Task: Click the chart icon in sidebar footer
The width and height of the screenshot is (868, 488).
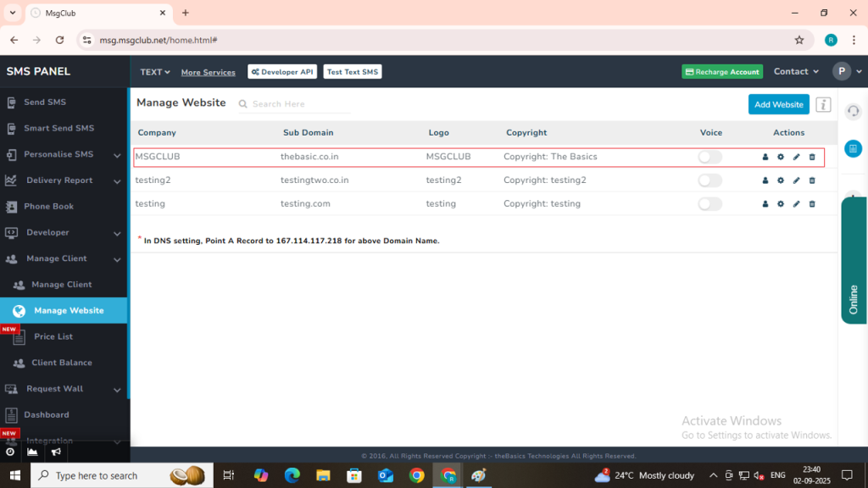Action: click(33, 452)
